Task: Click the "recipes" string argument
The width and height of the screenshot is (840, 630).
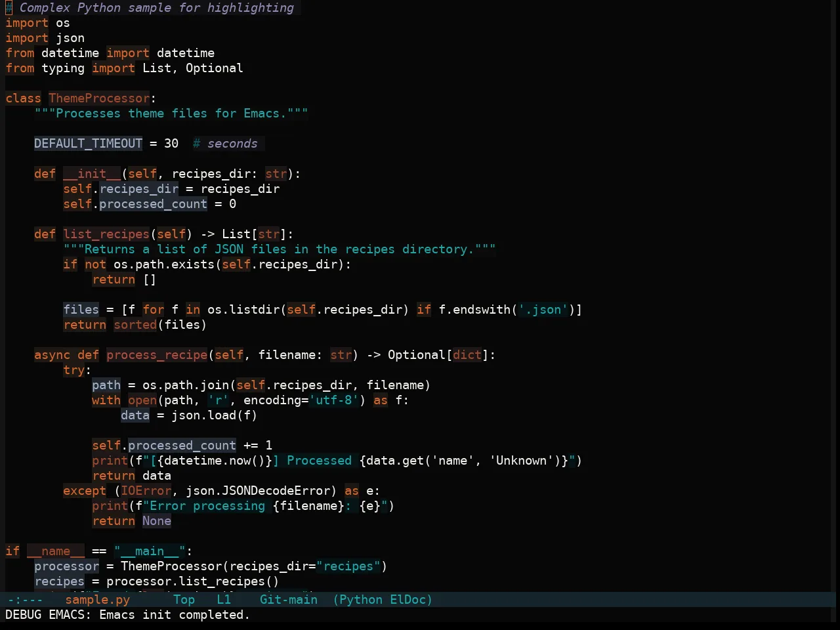Action: 348,566
